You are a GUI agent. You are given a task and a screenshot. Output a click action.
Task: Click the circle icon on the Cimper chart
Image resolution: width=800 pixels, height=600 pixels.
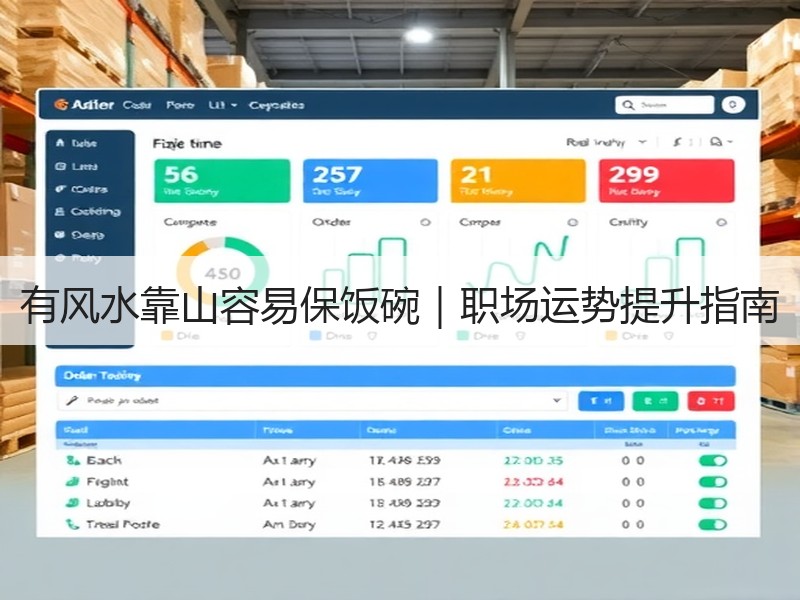pos(572,222)
